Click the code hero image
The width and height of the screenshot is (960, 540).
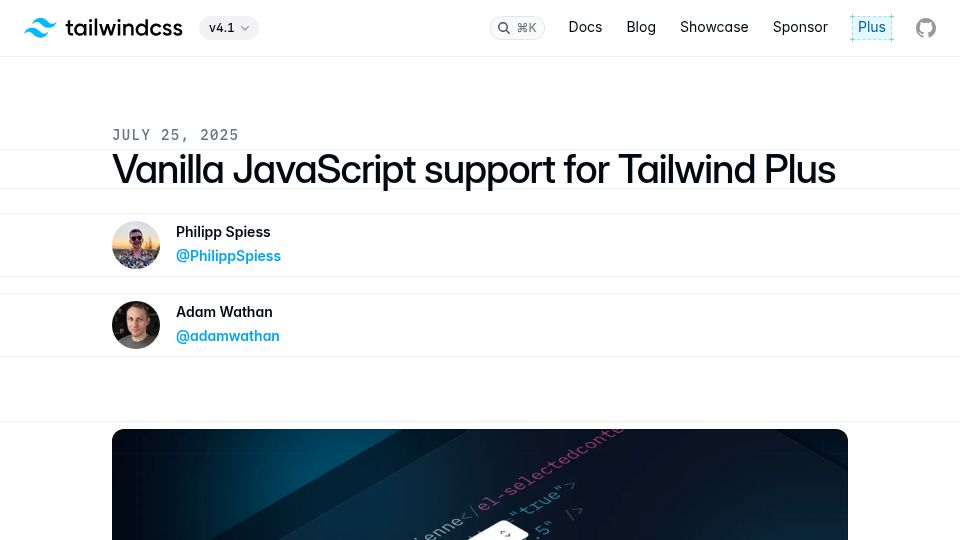coord(480,484)
